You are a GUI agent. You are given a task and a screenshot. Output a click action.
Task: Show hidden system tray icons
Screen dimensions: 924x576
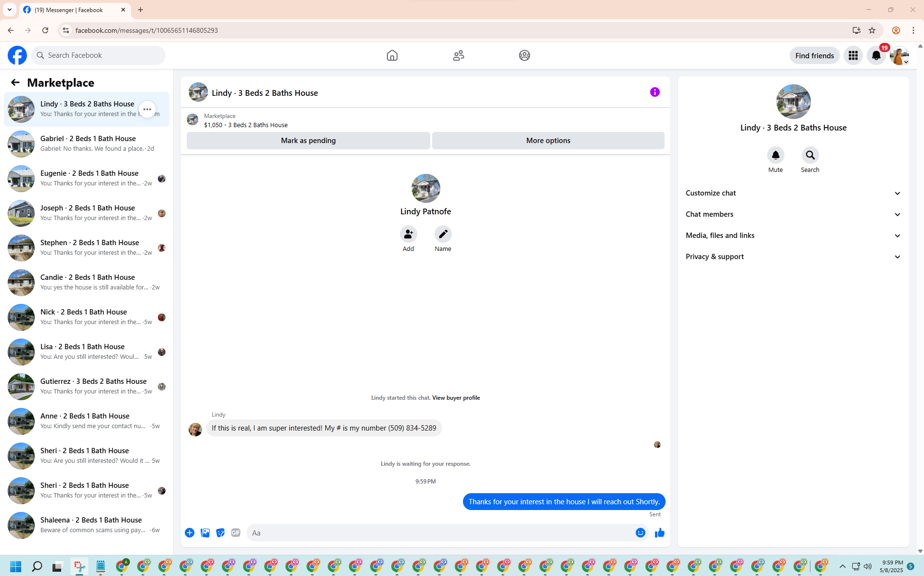[x=843, y=566]
